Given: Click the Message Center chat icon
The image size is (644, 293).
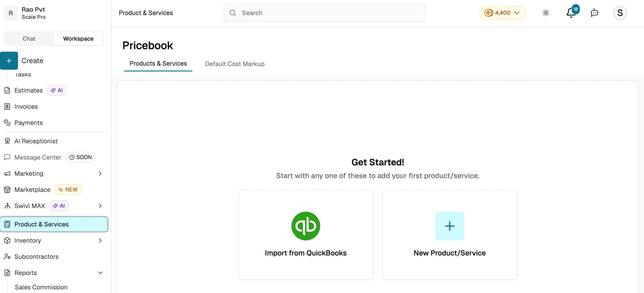Looking at the screenshot, I should [7, 157].
